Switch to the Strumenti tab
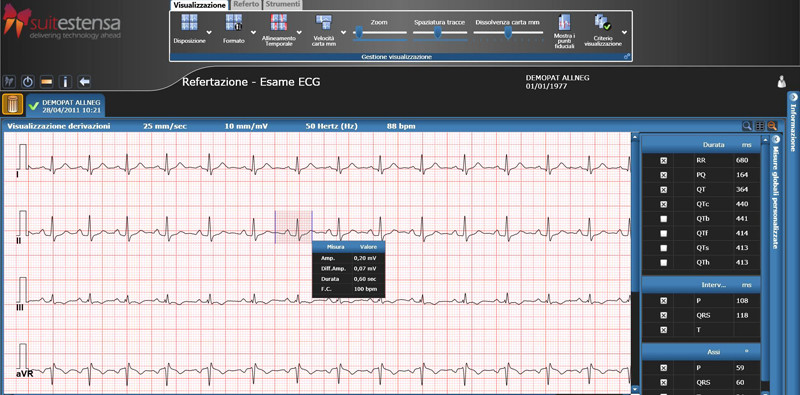 tap(283, 5)
